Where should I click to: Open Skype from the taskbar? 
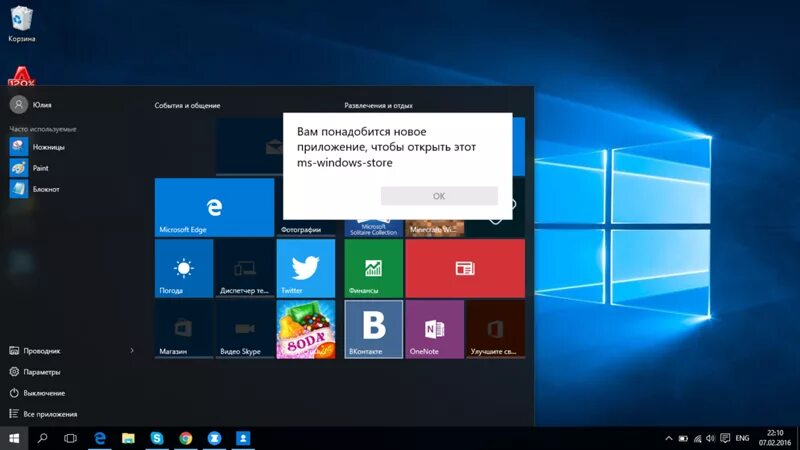[157, 438]
